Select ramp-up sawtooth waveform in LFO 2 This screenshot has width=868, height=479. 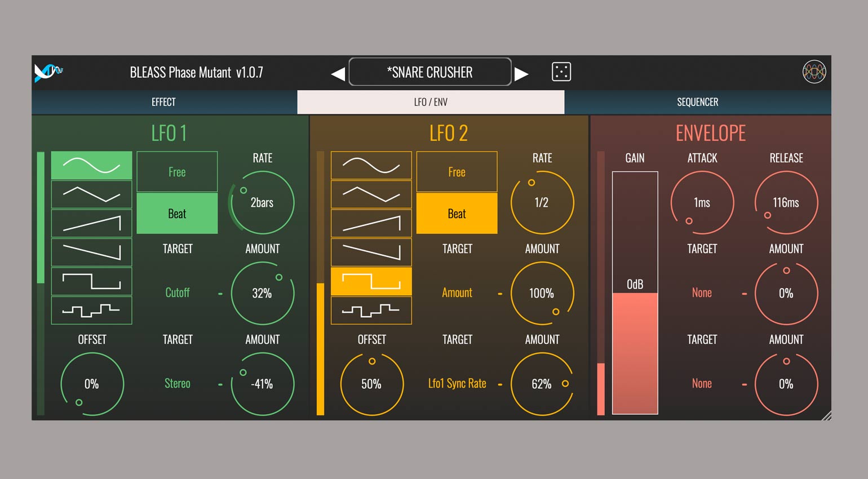(371, 224)
